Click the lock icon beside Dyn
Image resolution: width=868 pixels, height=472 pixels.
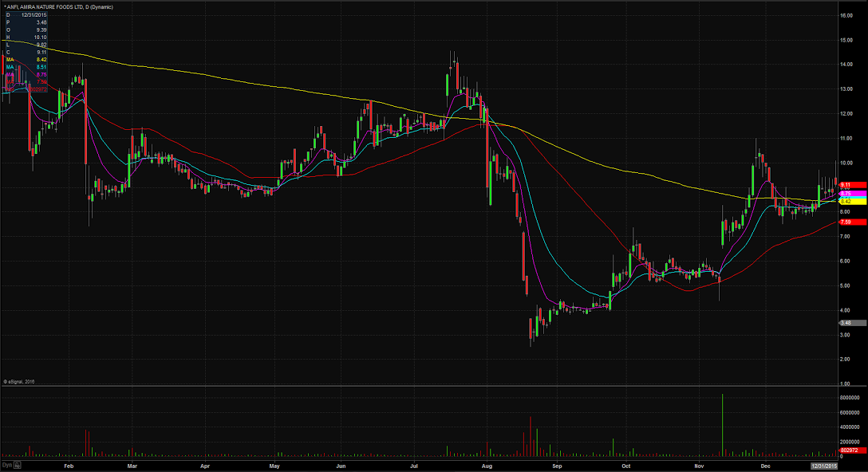point(18,466)
